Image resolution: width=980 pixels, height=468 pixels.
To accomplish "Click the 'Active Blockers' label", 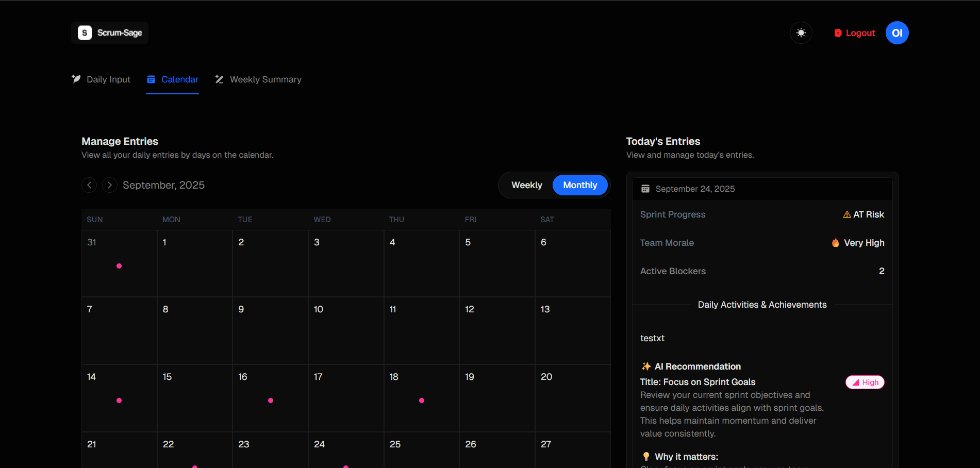I will tap(673, 271).
